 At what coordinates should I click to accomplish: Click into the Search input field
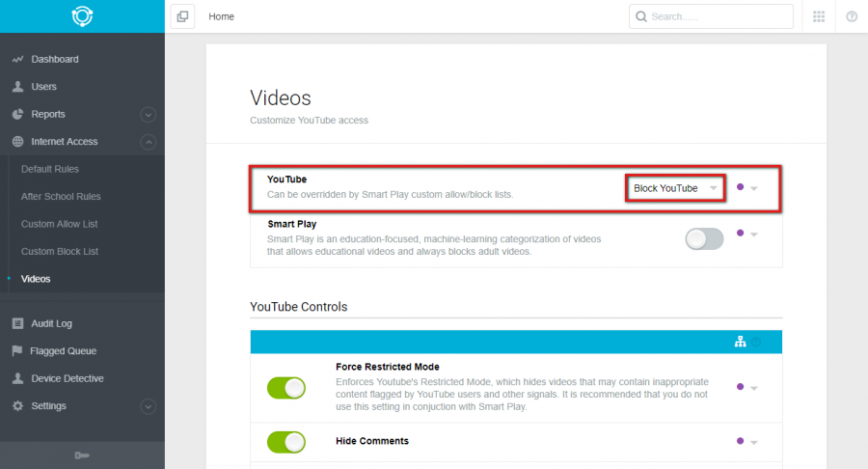[712, 16]
